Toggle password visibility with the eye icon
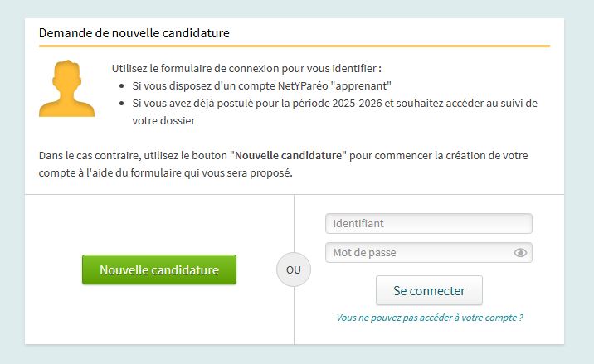The image size is (594, 364). tap(521, 253)
